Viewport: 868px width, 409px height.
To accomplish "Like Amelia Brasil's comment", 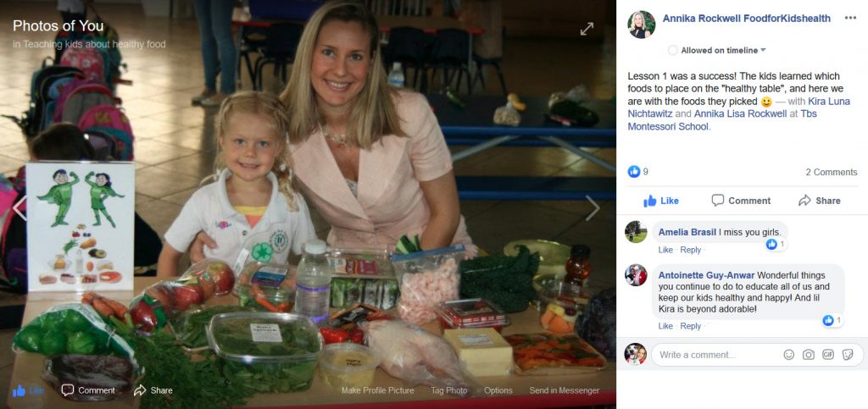I will (665, 250).
